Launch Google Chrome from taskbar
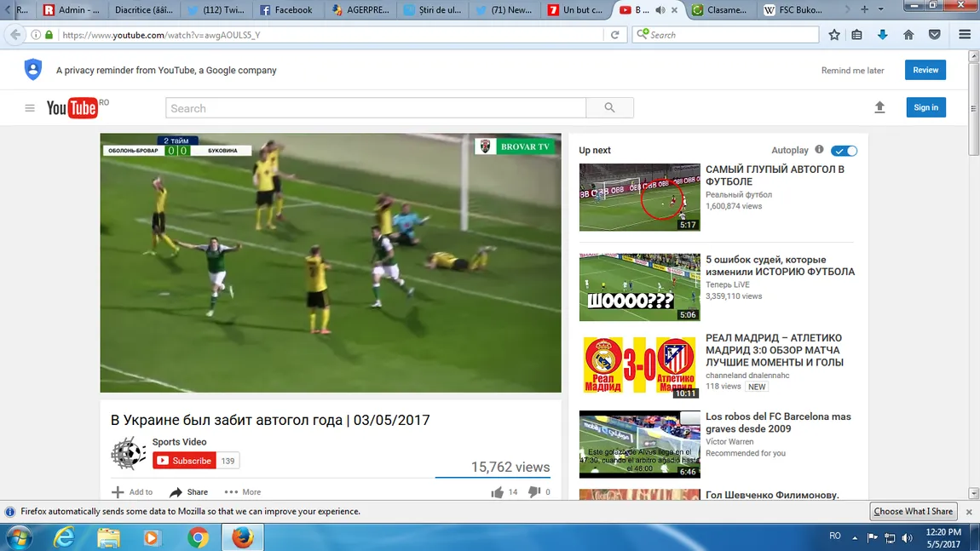The width and height of the screenshot is (980, 551). coord(198,537)
